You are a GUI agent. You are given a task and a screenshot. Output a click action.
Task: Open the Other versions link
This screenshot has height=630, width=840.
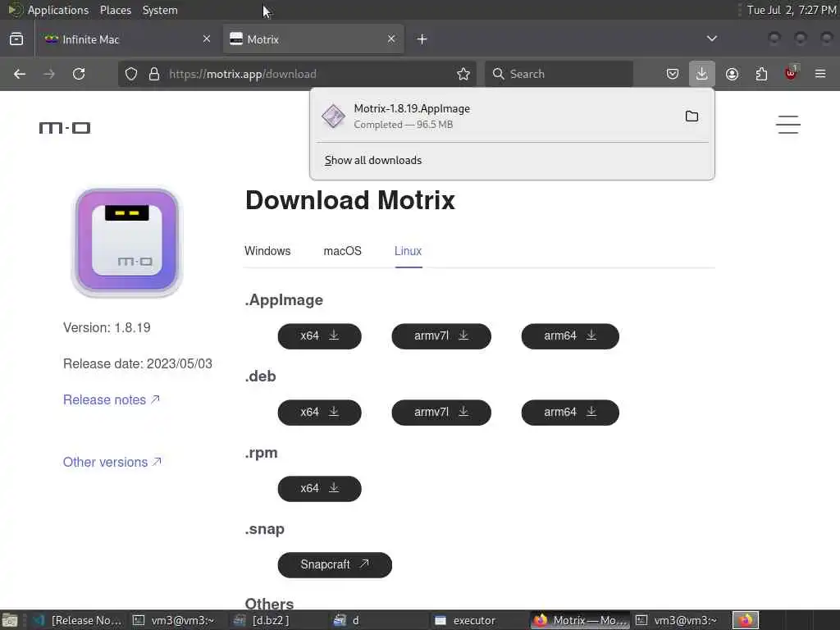point(112,462)
